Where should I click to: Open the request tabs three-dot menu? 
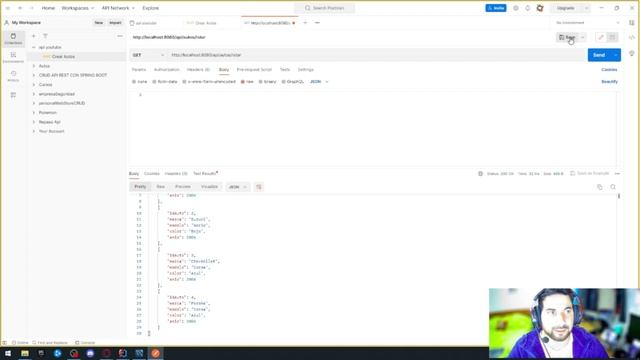317,23
